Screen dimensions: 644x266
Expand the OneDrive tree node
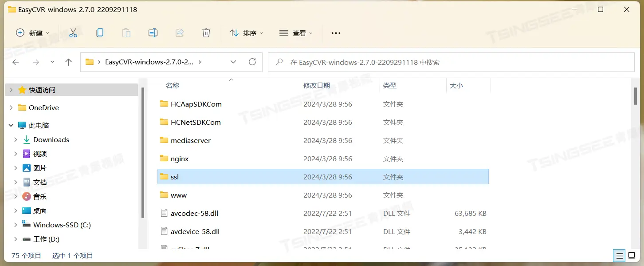[11, 107]
